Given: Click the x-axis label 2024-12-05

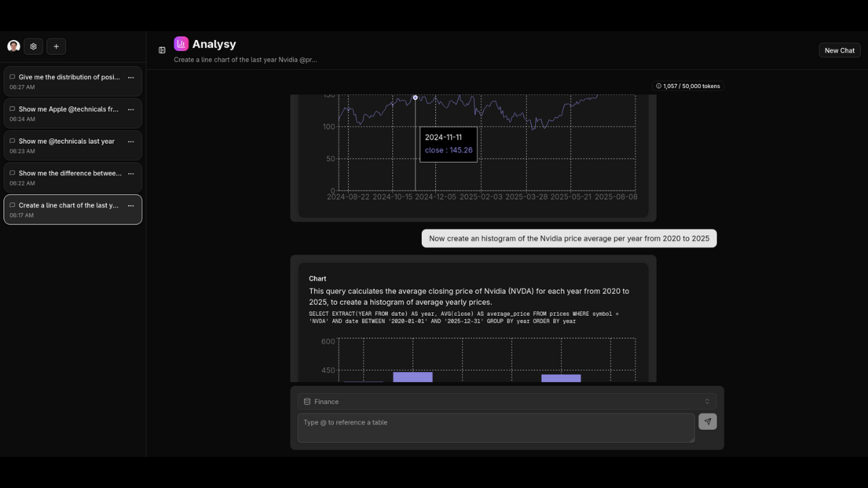Looking at the screenshot, I should point(436,197).
